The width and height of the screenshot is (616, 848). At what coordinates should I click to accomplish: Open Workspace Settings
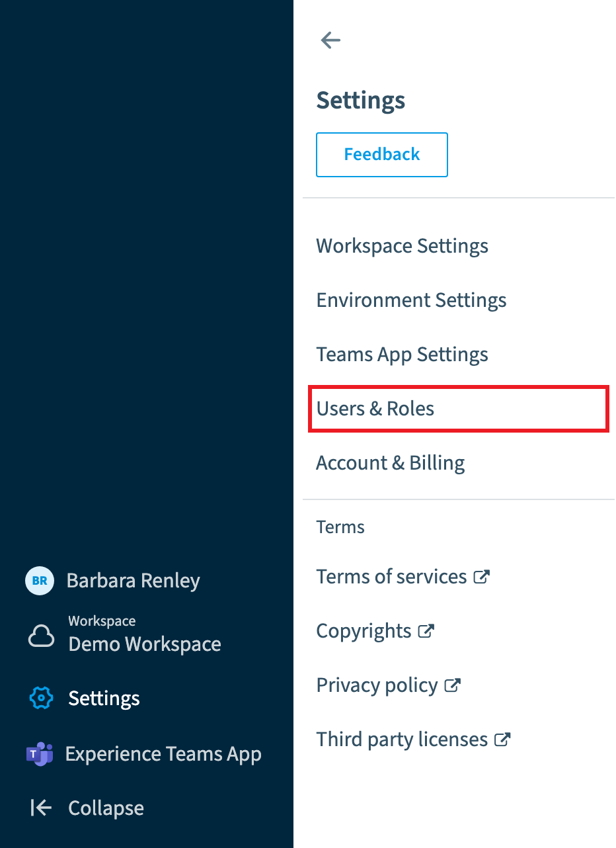click(x=403, y=246)
